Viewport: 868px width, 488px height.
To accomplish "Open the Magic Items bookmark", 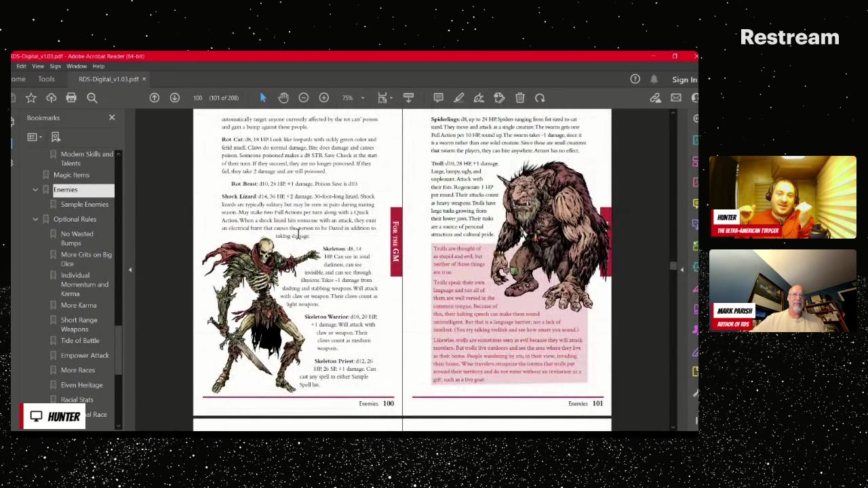I will click(71, 175).
